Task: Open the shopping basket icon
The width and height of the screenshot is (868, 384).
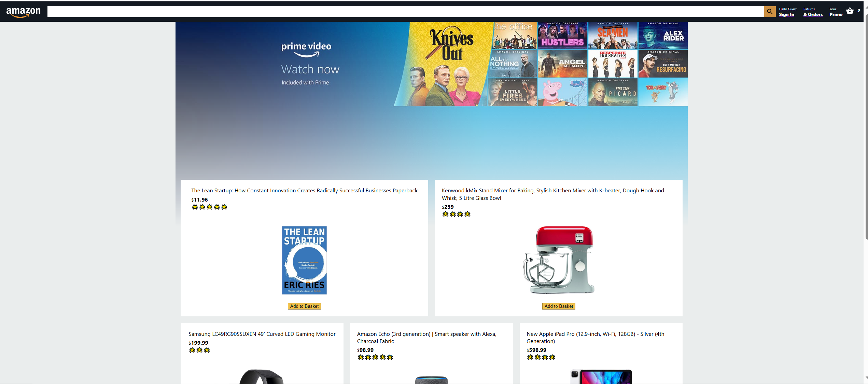Action: click(850, 11)
